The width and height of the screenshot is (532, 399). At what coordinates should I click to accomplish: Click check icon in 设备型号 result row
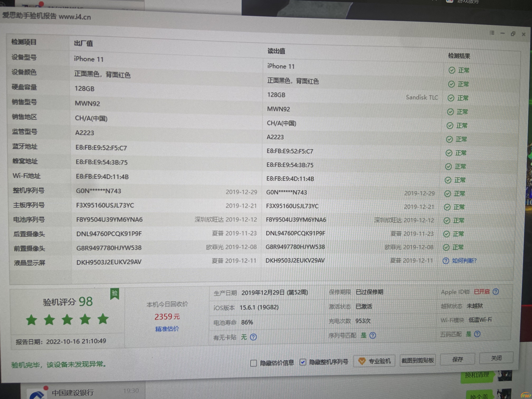coord(452,70)
